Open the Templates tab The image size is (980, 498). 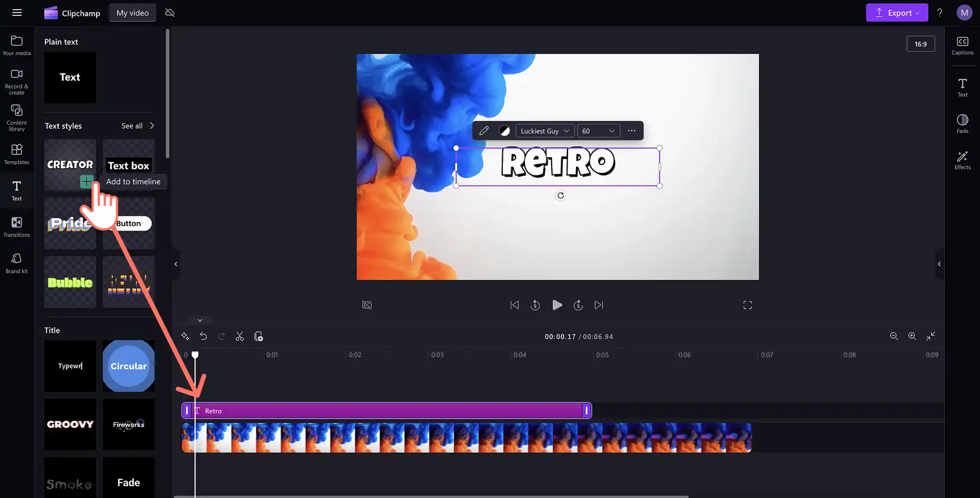[17, 154]
